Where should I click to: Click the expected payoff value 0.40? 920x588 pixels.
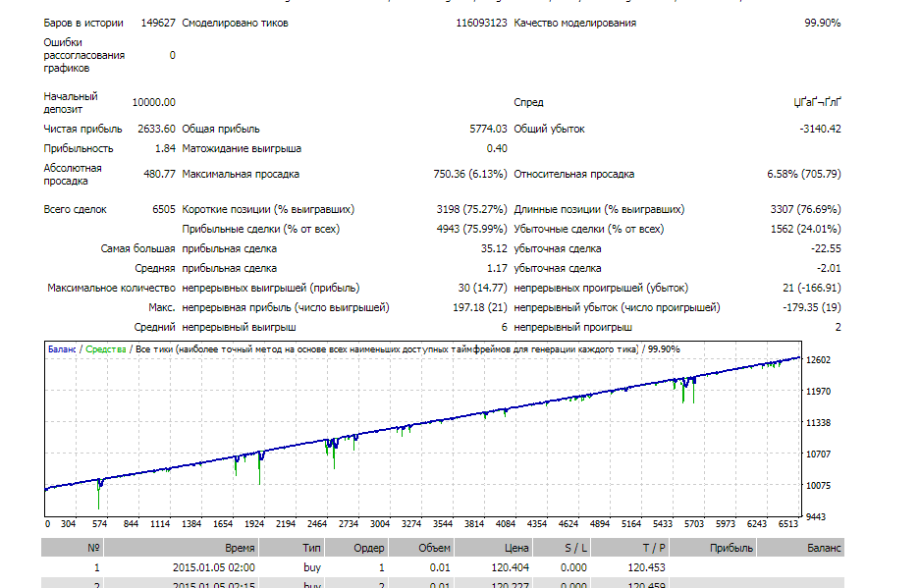[x=497, y=148]
